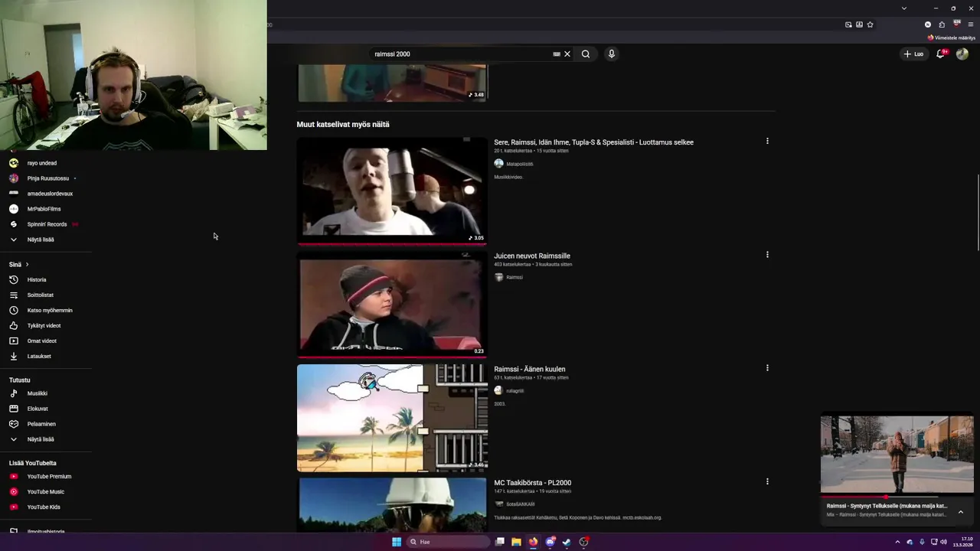Open Firefox extensions puzzle icon
This screenshot has height=551, width=980.
coord(942,24)
